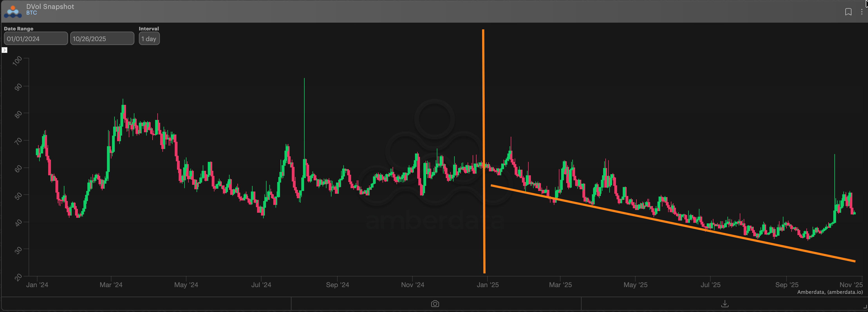Grab the bottom-right resize corner handle

click(x=865, y=307)
